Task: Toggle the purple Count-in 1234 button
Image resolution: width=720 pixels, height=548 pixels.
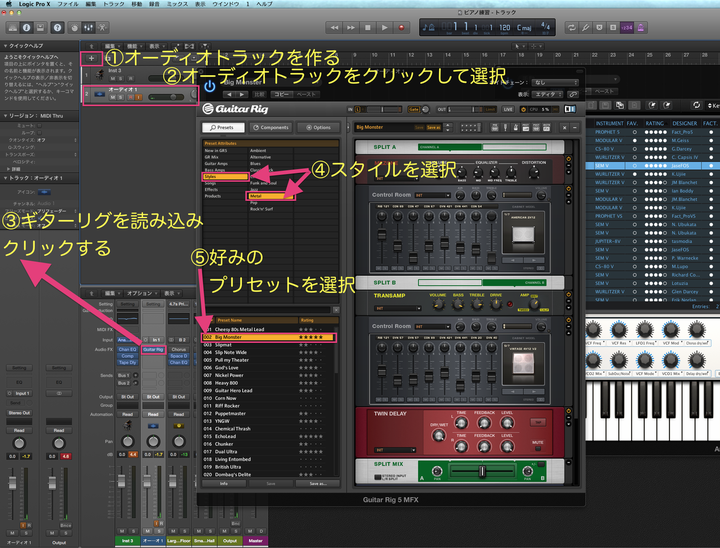Action: 626,28
